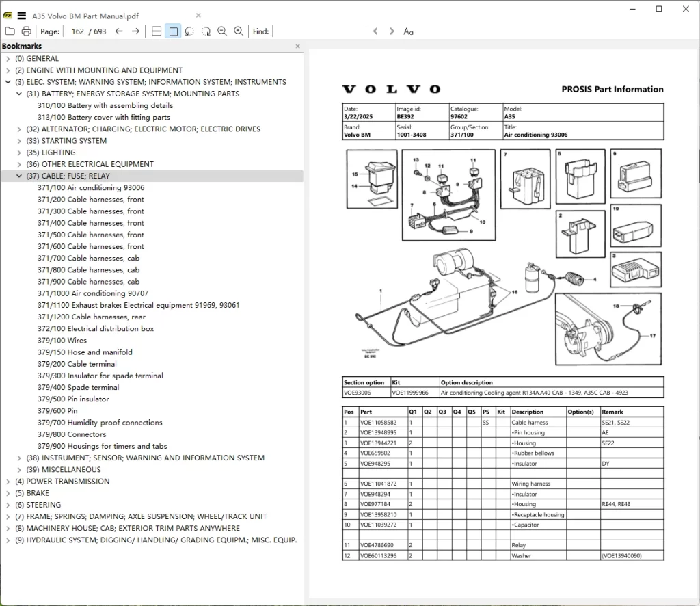
Task: Open 379/700 Humidity-proof connections
Action: [x=100, y=423]
